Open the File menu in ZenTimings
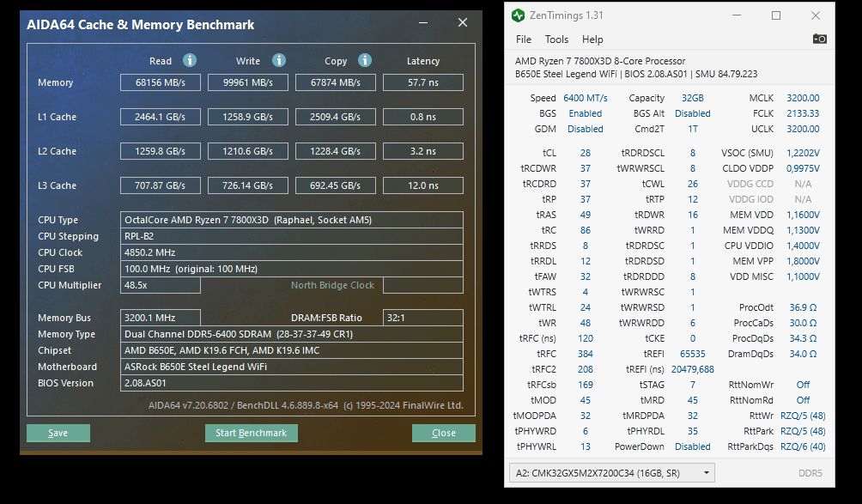 coord(524,39)
